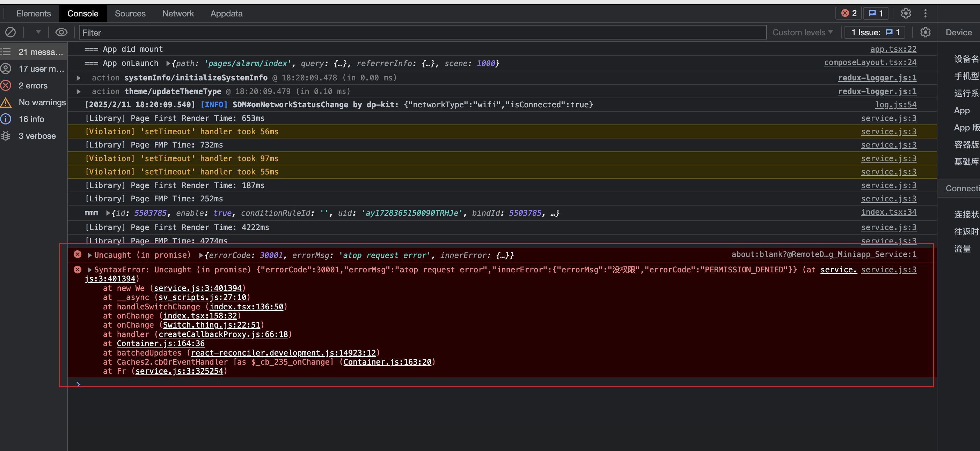Viewport: 980px width, 451px height.
Task: Click the sidebar info circle icon
Action: [6, 119]
